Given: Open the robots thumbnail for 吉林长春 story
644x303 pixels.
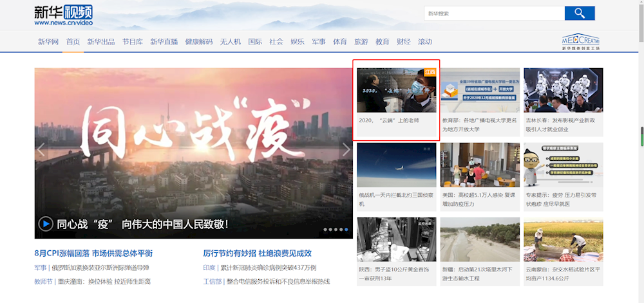Looking at the screenshot, I should point(563,90).
